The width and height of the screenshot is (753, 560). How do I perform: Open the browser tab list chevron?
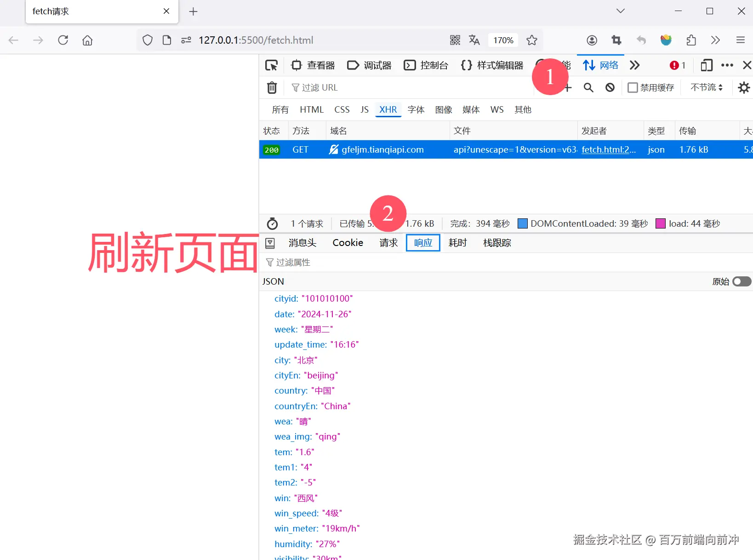(620, 11)
